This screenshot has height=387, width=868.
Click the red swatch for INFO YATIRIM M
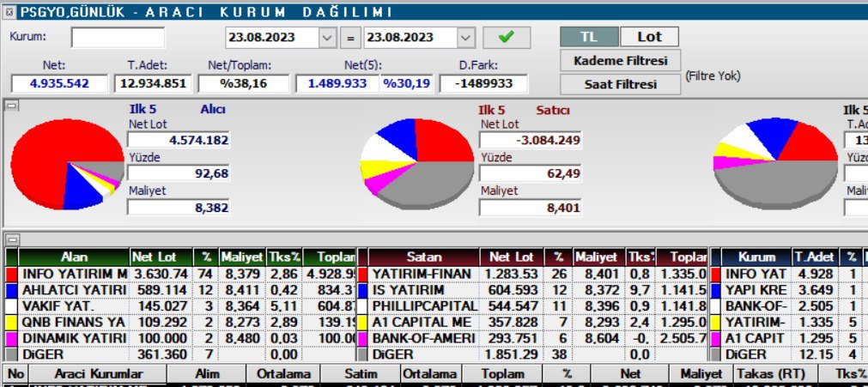(12, 274)
